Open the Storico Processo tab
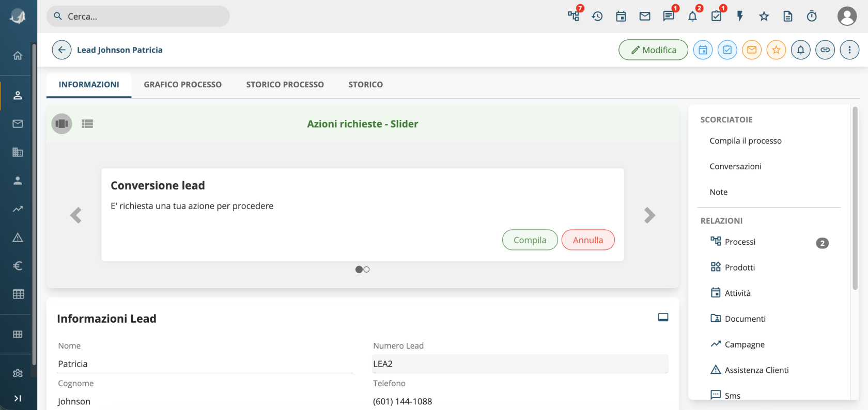This screenshot has width=868, height=410. click(x=285, y=85)
